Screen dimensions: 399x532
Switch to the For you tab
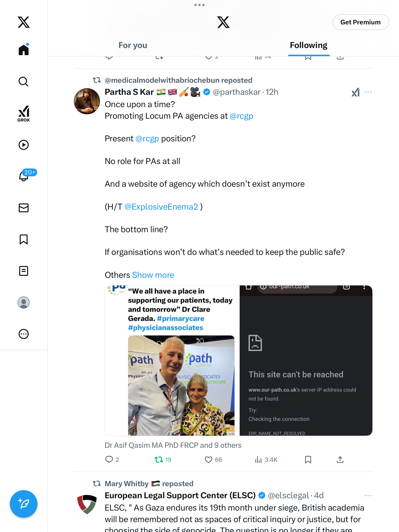point(133,45)
